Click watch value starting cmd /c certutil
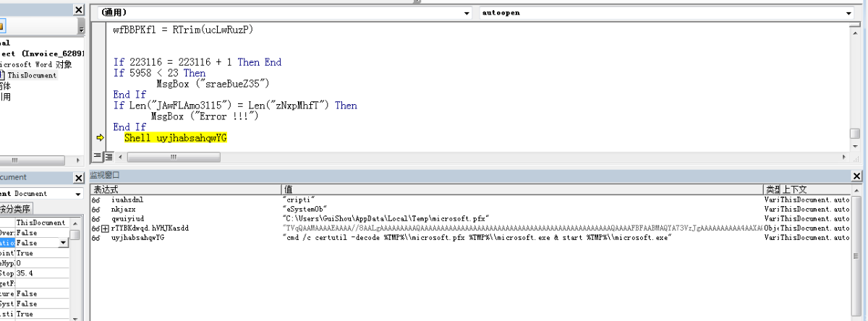The image size is (868, 321). (477, 238)
